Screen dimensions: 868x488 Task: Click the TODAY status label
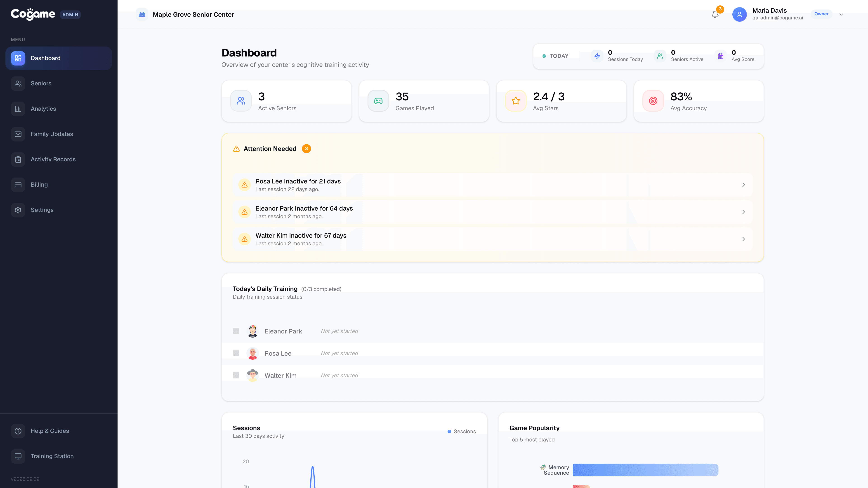[559, 56]
